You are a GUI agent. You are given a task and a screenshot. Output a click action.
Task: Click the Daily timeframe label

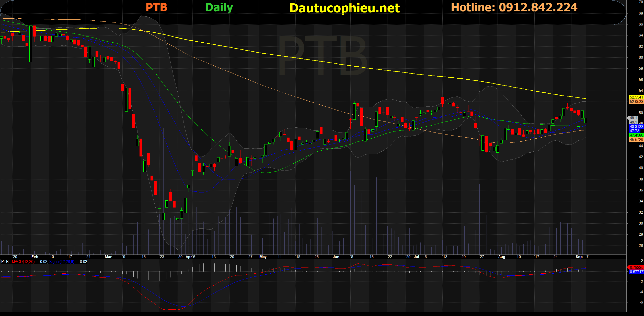pyautogui.click(x=219, y=7)
